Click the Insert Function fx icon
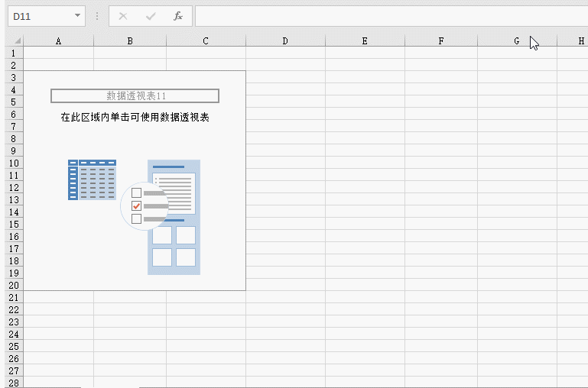588x388 pixels. (177, 16)
